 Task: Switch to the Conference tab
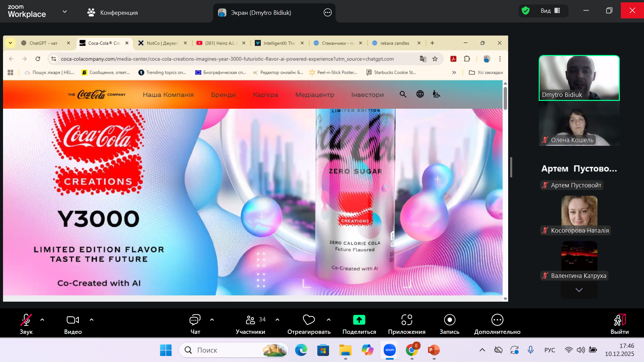112,13
